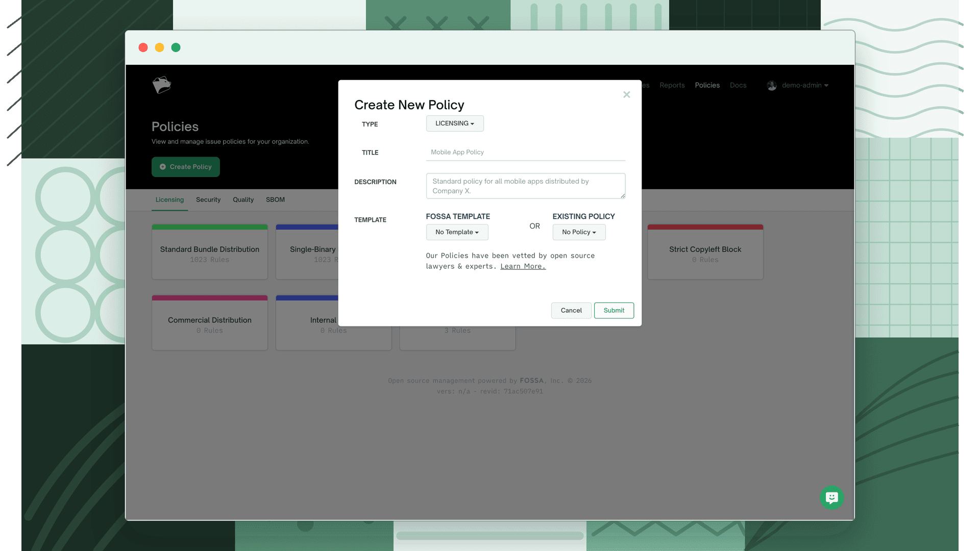Viewport: 980px width, 551px height.
Task: Click the '1023 Rules' text under Standard Bundle
Action: 210,260
